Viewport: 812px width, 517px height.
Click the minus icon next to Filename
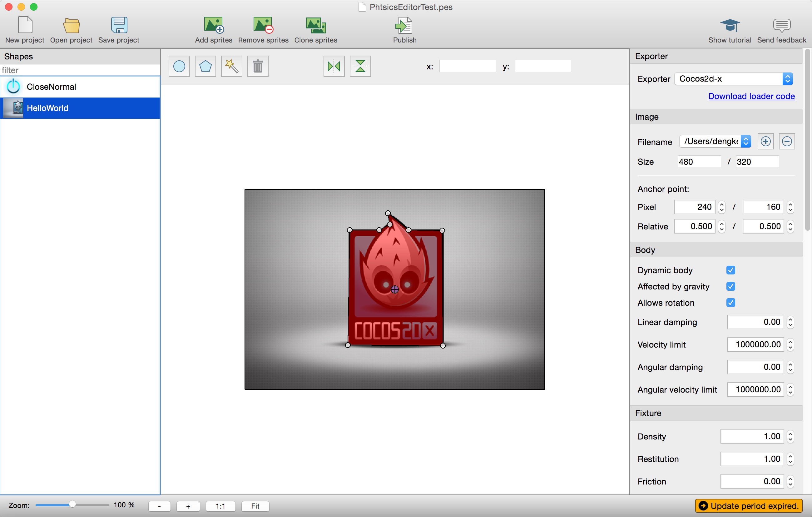787,141
